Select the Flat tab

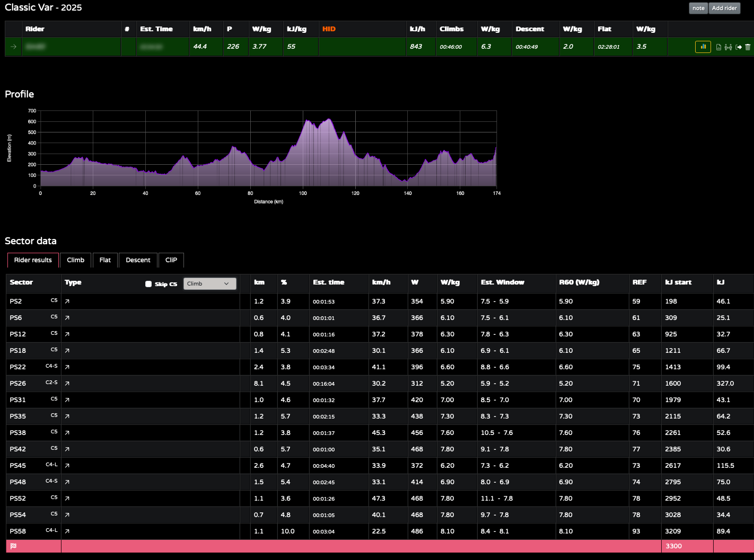pos(105,260)
